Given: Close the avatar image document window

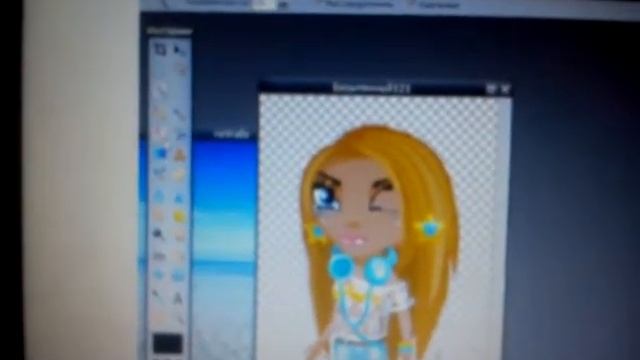Looking at the screenshot, I should (505, 88).
